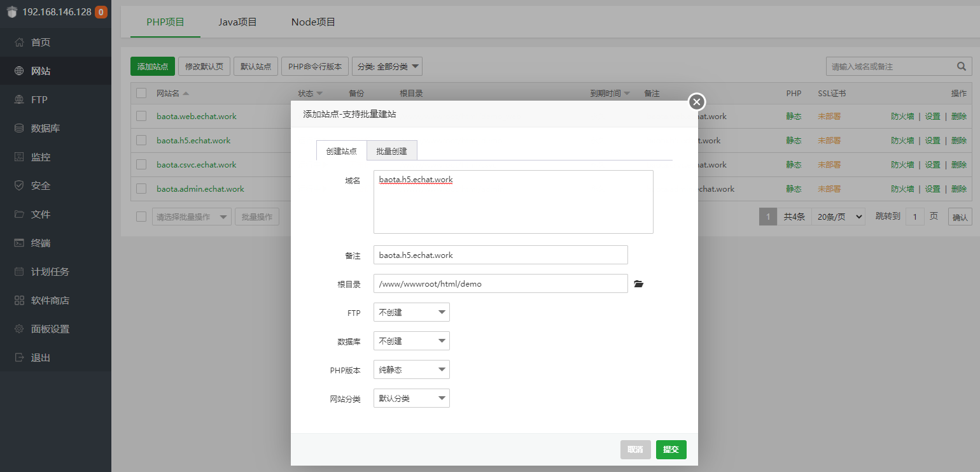Screen dimensions: 980x472
Task: Click the green 提交 submit button
Action: [671, 450]
